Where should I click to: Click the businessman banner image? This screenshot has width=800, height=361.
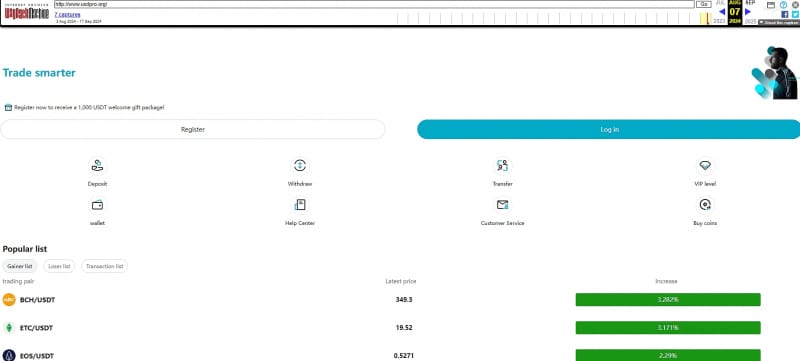[774, 73]
